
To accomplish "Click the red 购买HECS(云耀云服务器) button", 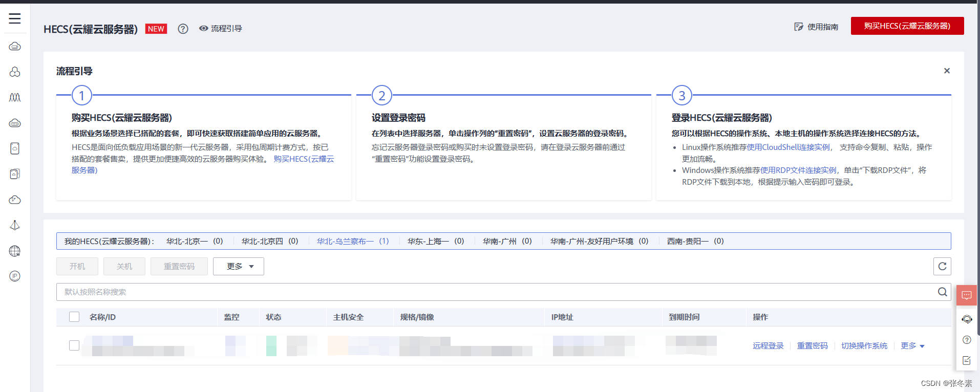I will (x=907, y=26).
